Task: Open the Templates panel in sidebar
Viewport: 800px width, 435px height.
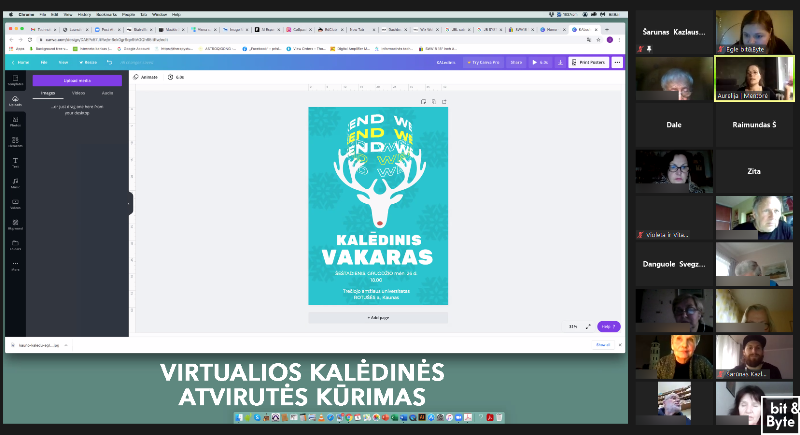Action: 15,81
